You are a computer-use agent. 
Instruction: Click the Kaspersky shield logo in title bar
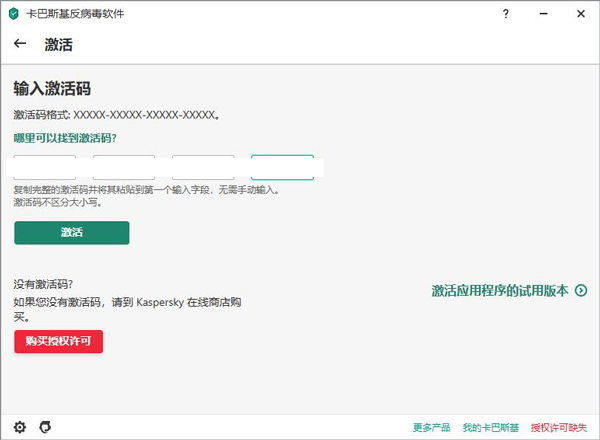14,14
